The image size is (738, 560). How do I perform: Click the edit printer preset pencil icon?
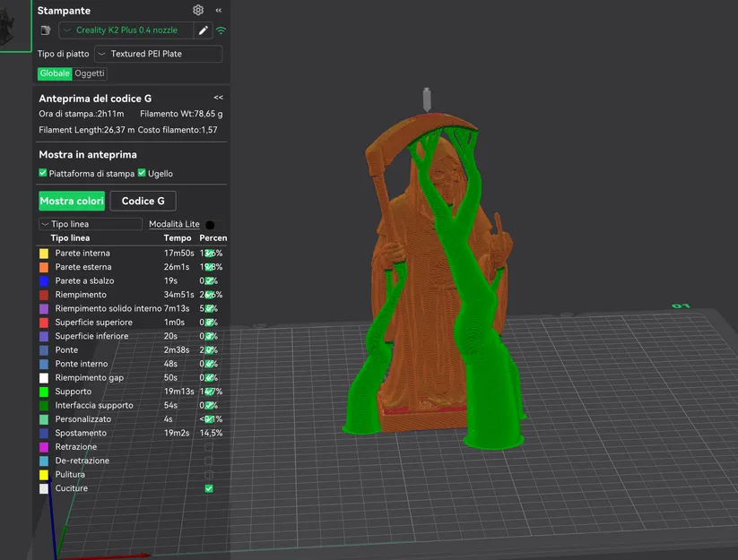click(x=204, y=30)
